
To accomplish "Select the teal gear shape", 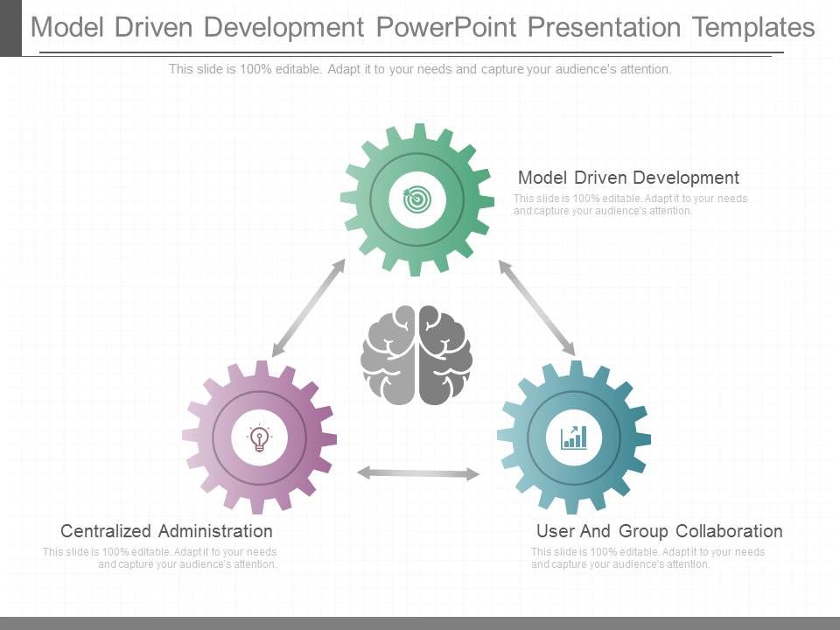I will (x=574, y=437).
